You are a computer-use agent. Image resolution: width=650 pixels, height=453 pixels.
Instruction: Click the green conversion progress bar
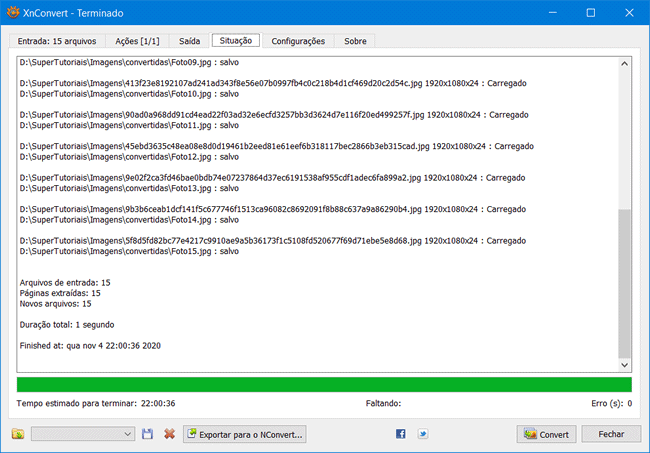click(x=324, y=385)
